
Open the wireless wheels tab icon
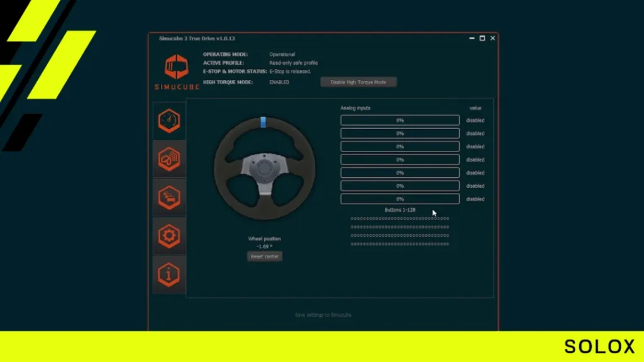click(169, 159)
